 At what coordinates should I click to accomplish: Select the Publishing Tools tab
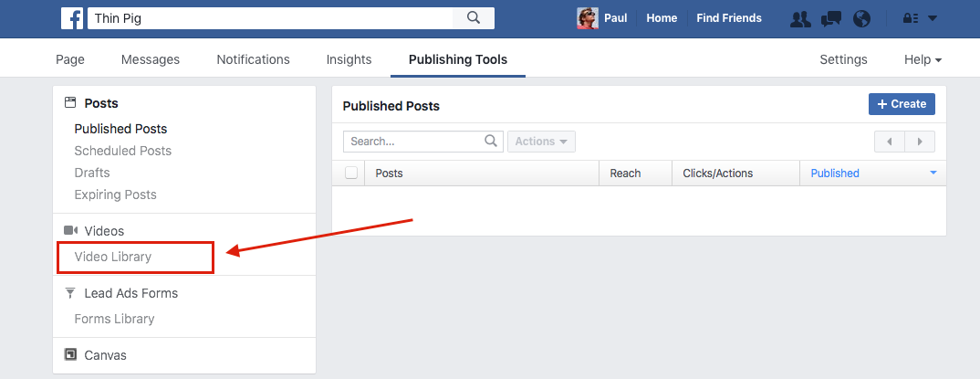click(x=458, y=59)
